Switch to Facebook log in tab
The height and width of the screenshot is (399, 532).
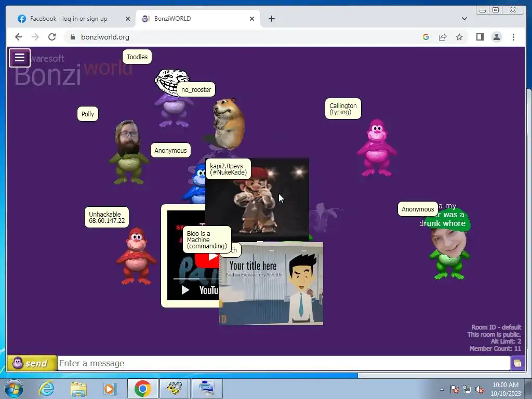click(x=68, y=19)
